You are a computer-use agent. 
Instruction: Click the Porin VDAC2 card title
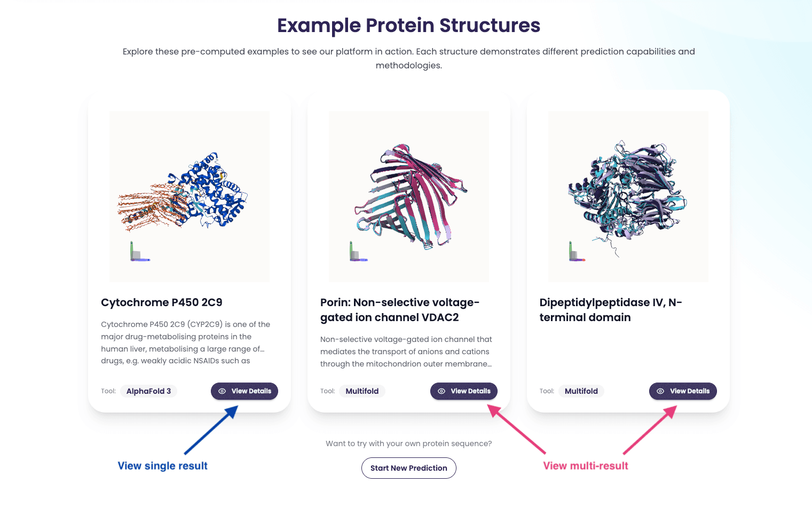(x=400, y=310)
